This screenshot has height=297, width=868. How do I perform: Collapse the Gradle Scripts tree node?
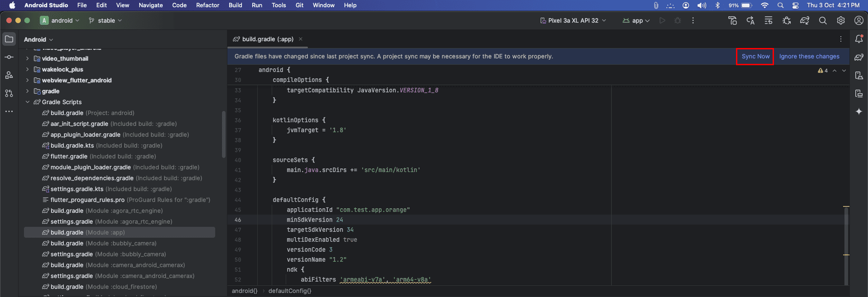(28, 102)
